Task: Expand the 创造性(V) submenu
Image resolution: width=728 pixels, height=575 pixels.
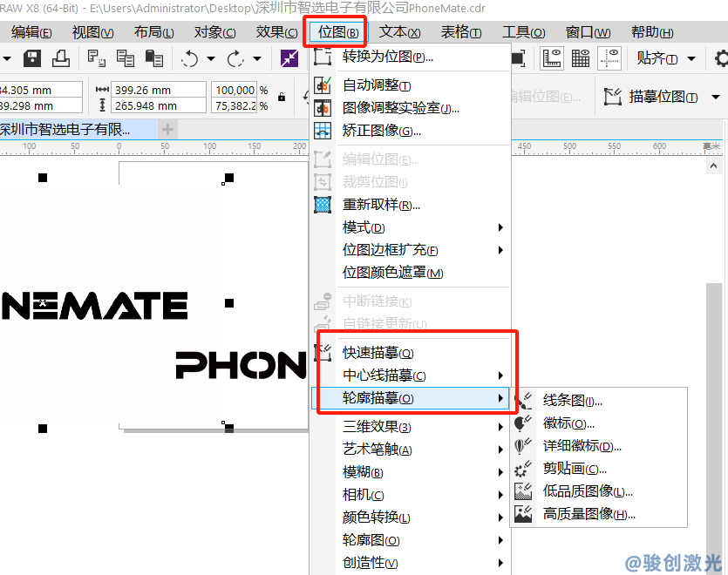Action: pos(410,564)
